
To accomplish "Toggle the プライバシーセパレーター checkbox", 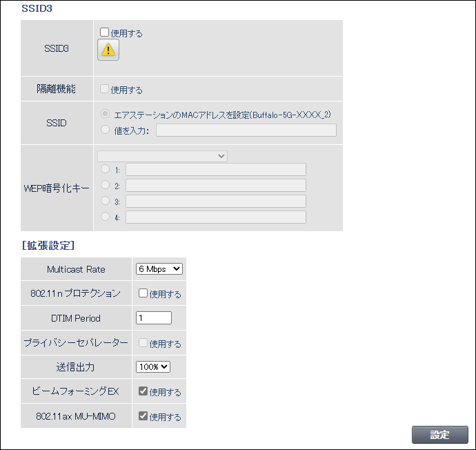I will point(143,343).
